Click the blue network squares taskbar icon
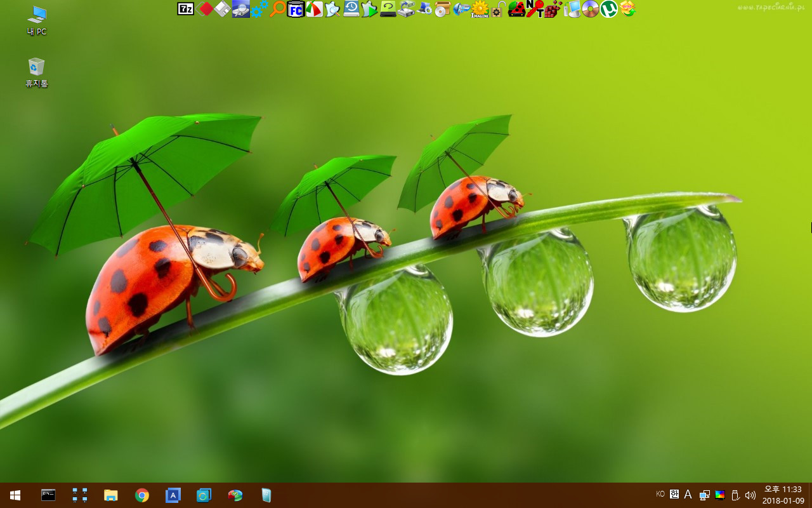 (80, 495)
